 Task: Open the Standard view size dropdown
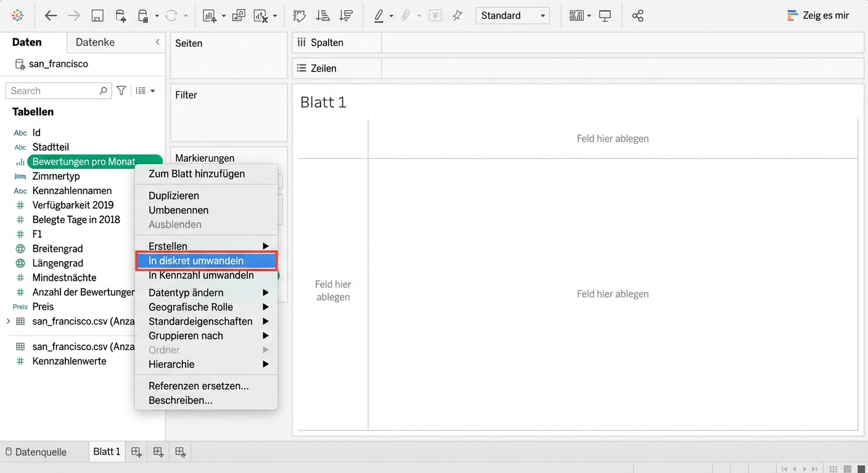tap(512, 16)
